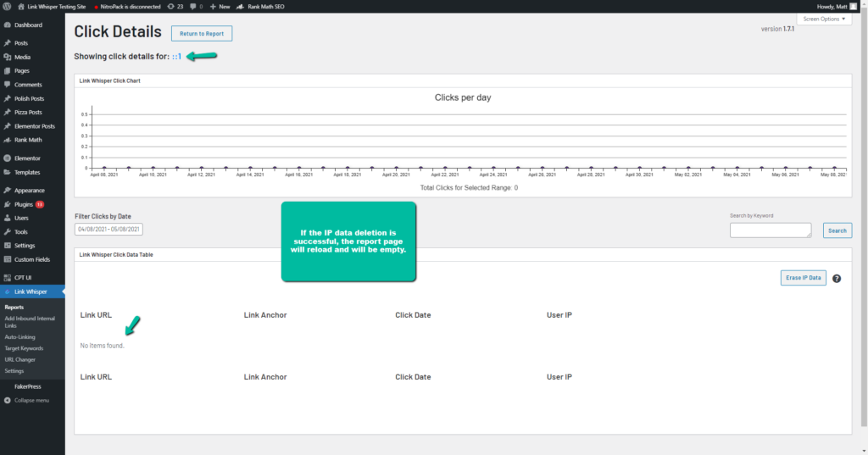868x455 pixels.
Task: Click the Custom Fields icon in sidebar
Action: click(7, 259)
